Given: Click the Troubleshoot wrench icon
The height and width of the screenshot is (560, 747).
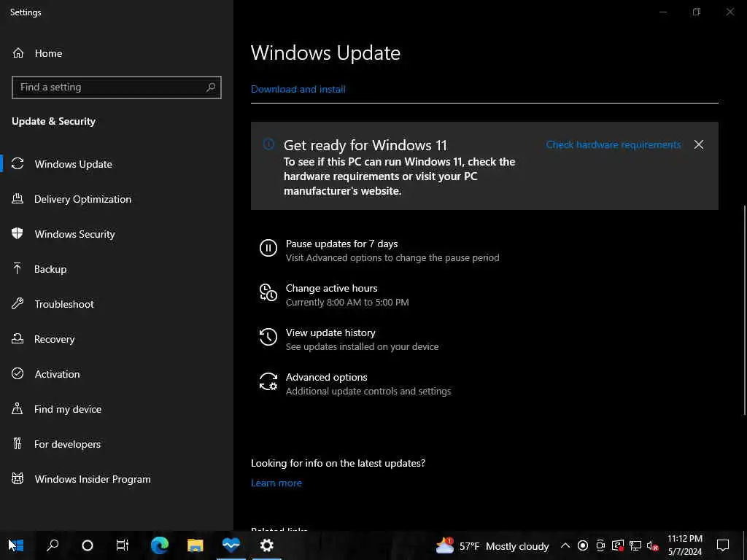Looking at the screenshot, I should click(x=18, y=304).
